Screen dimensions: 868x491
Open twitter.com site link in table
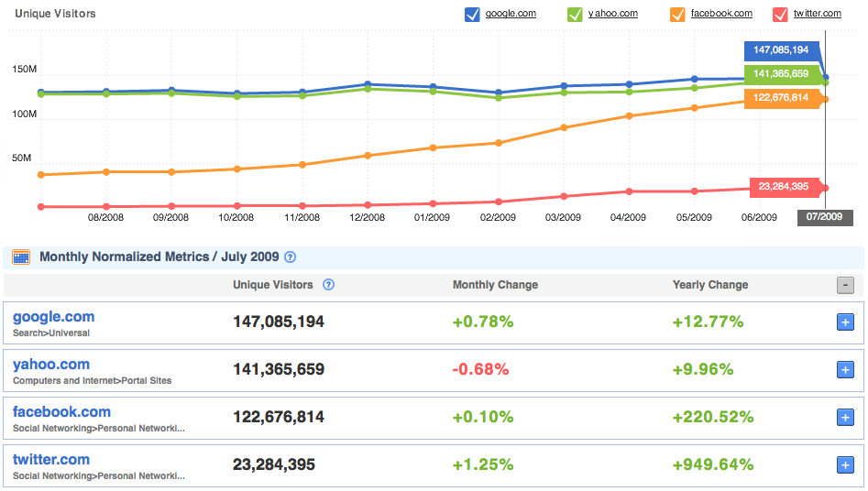pos(51,460)
